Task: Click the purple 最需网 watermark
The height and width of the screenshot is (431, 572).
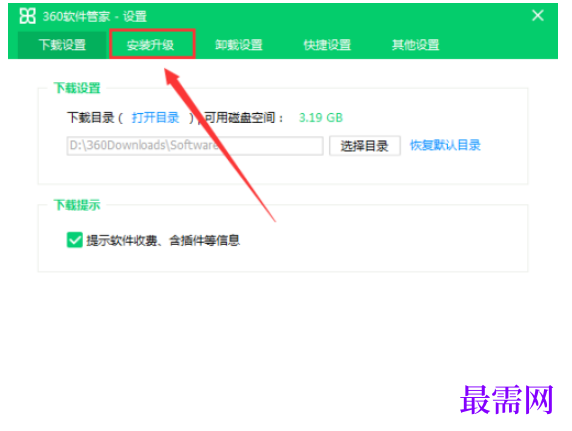Action: tap(506, 400)
